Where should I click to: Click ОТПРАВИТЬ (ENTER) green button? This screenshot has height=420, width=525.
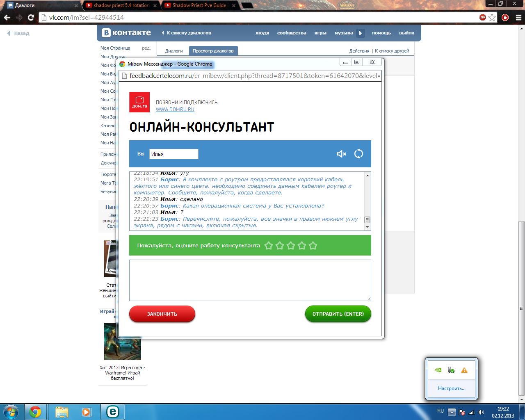tap(338, 314)
